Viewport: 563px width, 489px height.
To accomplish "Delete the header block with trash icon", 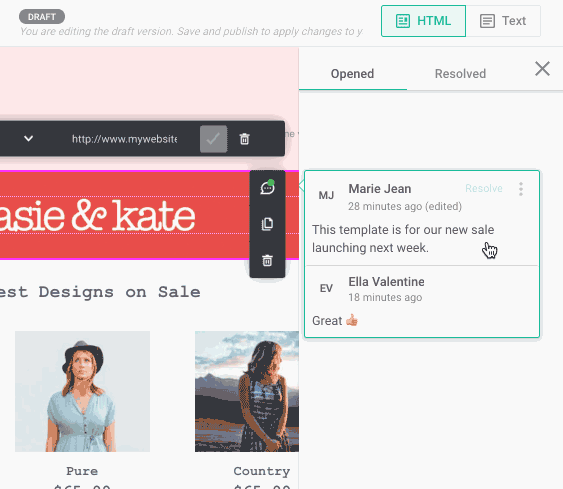I will [267, 260].
